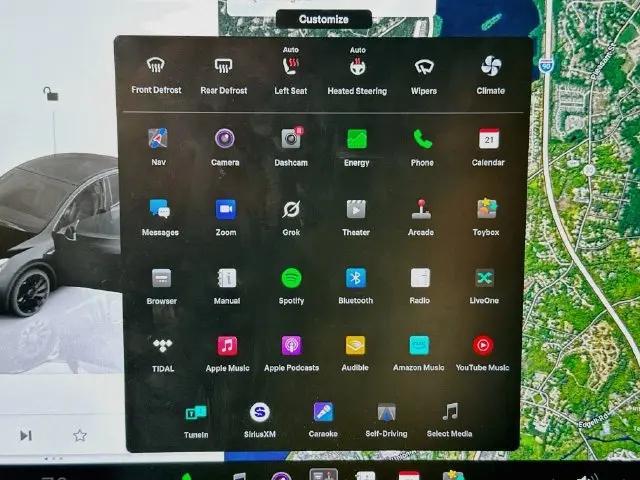Skip to the next track
The width and height of the screenshot is (640, 480).
(x=26, y=436)
